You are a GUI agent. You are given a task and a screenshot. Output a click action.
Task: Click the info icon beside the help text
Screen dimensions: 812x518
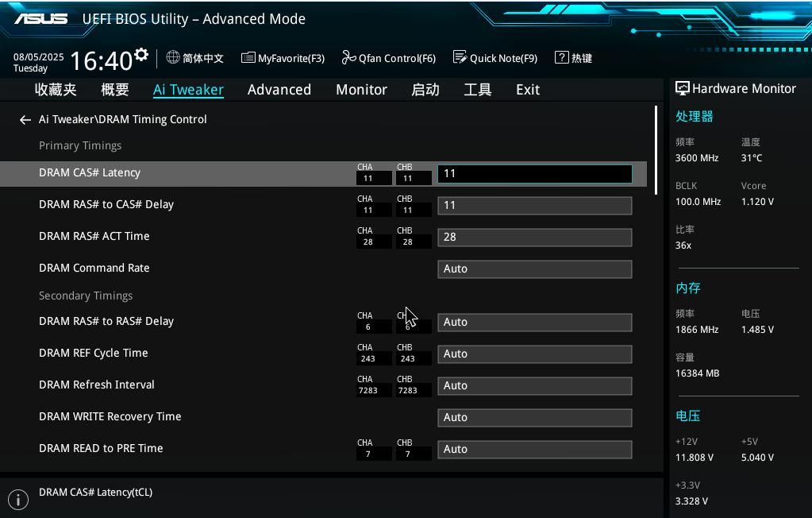pyautogui.click(x=17, y=499)
